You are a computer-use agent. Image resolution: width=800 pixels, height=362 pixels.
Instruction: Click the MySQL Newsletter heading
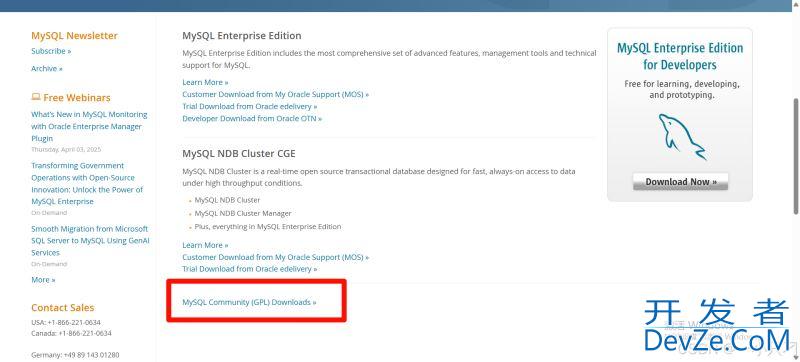(x=74, y=36)
